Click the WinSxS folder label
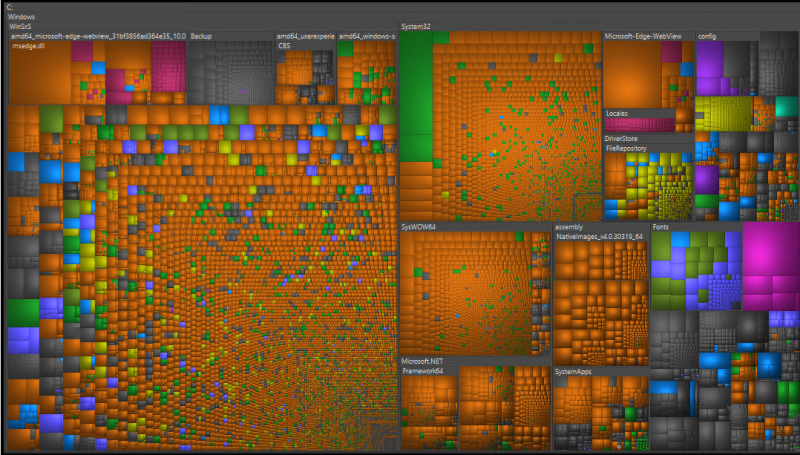This screenshot has height=455, width=800. point(20,27)
